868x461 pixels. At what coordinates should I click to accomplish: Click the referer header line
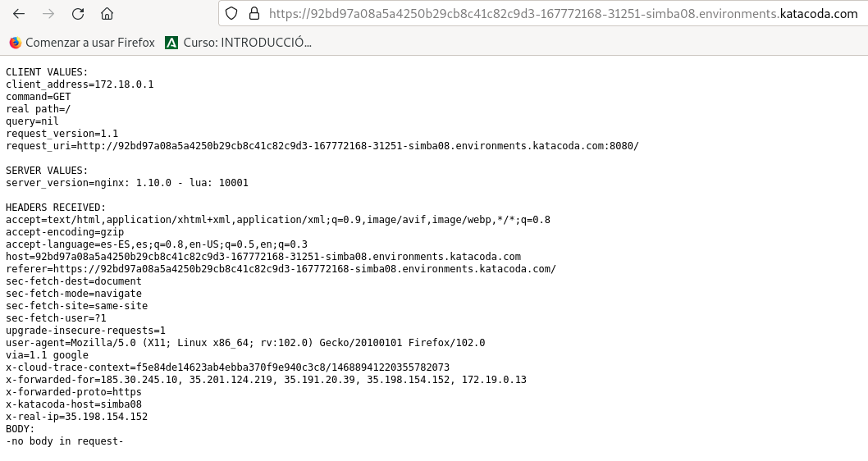pyautogui.click(x=281, y=269)
